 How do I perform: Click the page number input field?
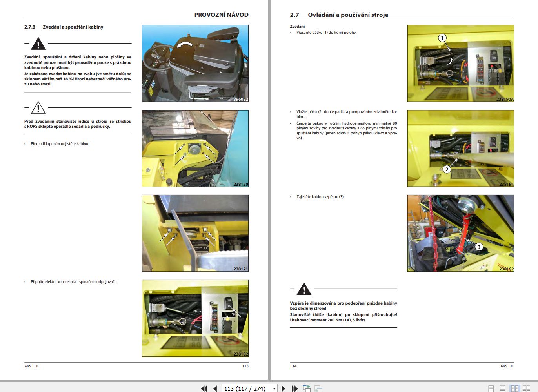pyautogui.click(x=245, y=388)
